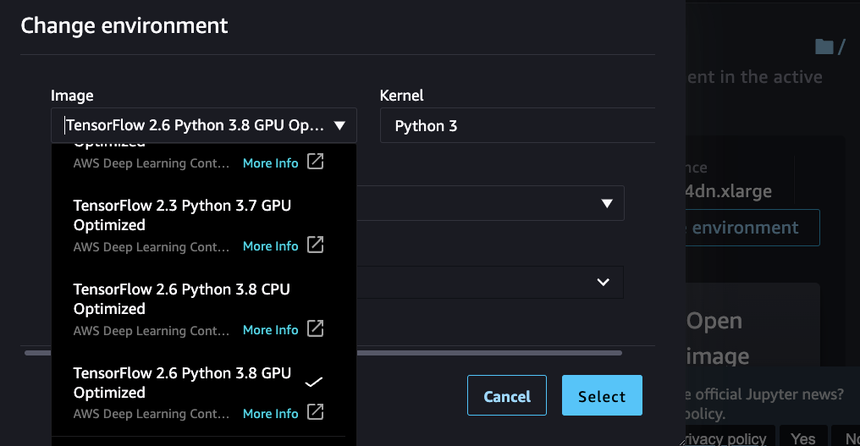Click external link icon of topmost partially visible image
Image resolution: width=860 pixels, height=446 pixels.
315,162
